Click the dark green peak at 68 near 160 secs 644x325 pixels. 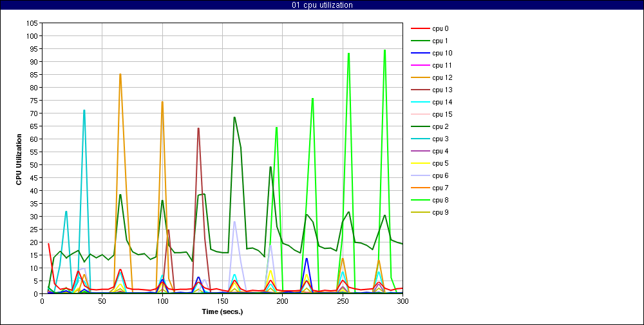(x=234, y=117)
